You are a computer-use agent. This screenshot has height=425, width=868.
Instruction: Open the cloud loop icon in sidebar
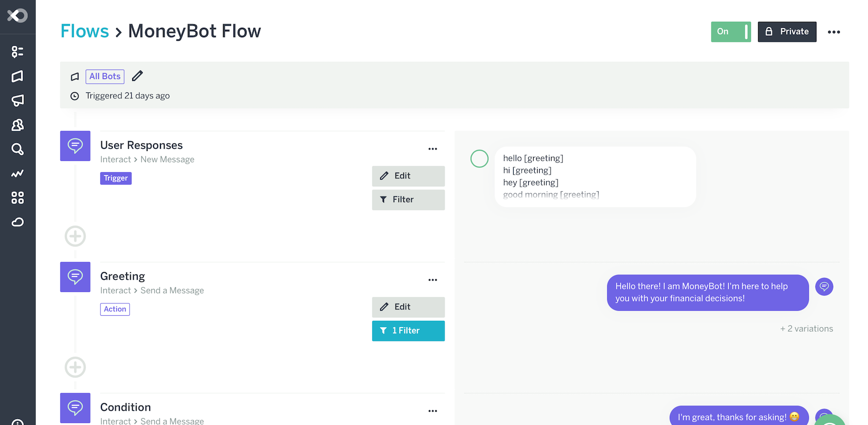[17, 222]
